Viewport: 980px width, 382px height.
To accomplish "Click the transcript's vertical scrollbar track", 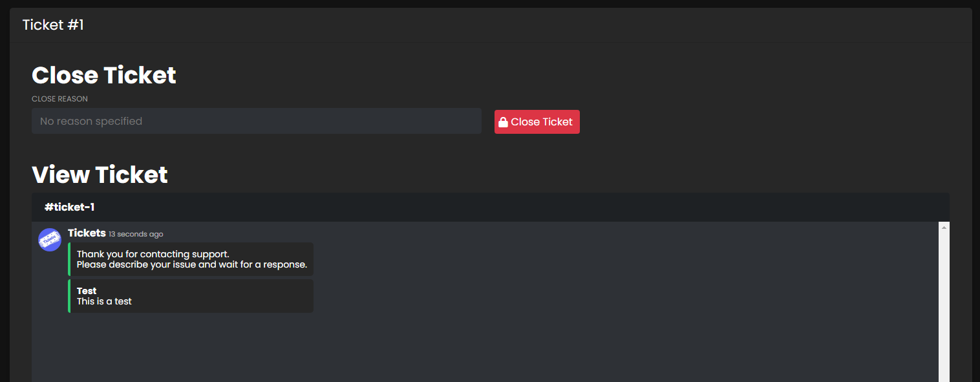I will (x=944, y=304).
